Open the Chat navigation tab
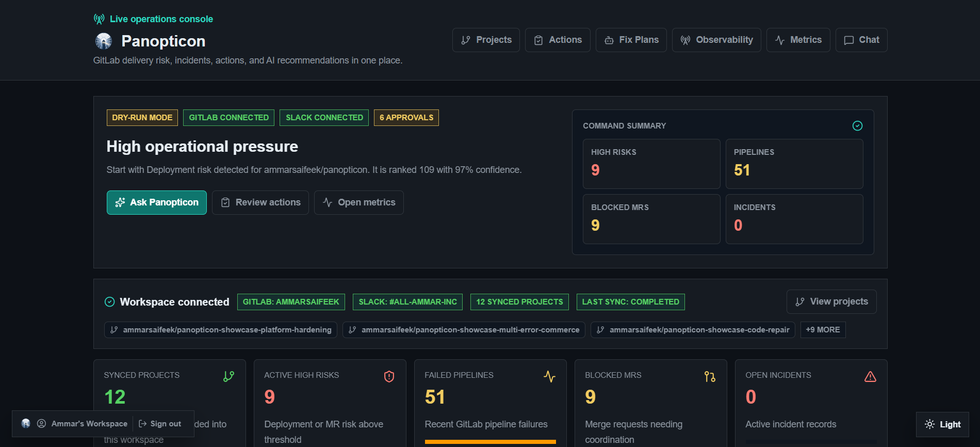The width and height of the screenshot is (980, 447). (861, 40)
